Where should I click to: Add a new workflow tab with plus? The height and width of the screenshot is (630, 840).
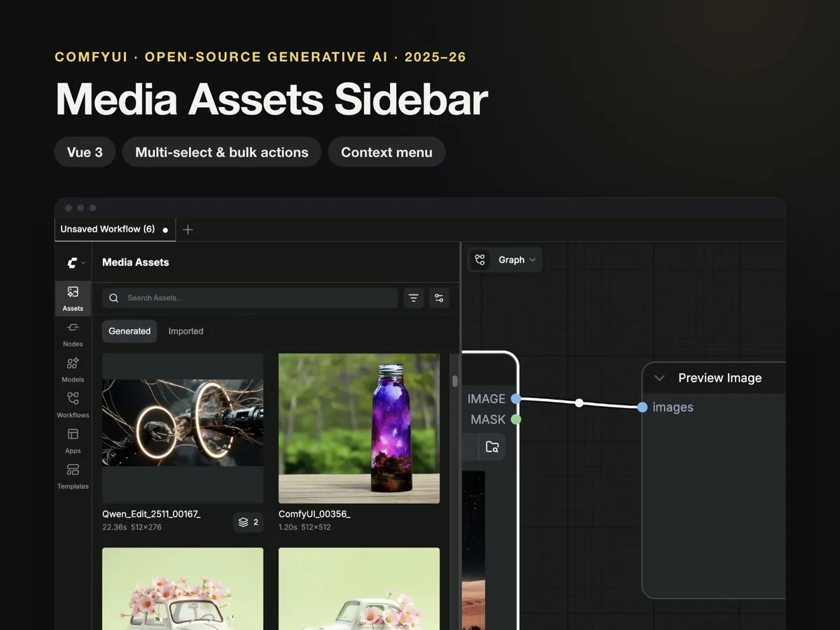pyautogui.click(x=188, y=230)
